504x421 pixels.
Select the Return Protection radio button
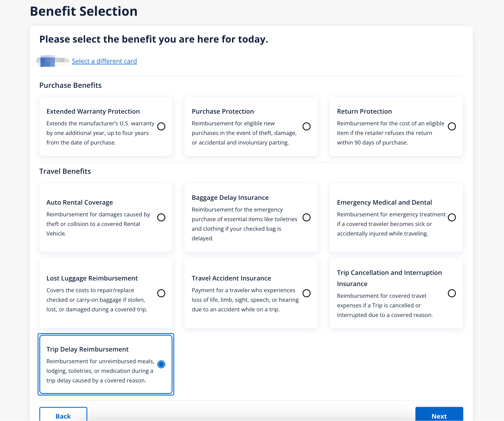[x=452, y=126]
